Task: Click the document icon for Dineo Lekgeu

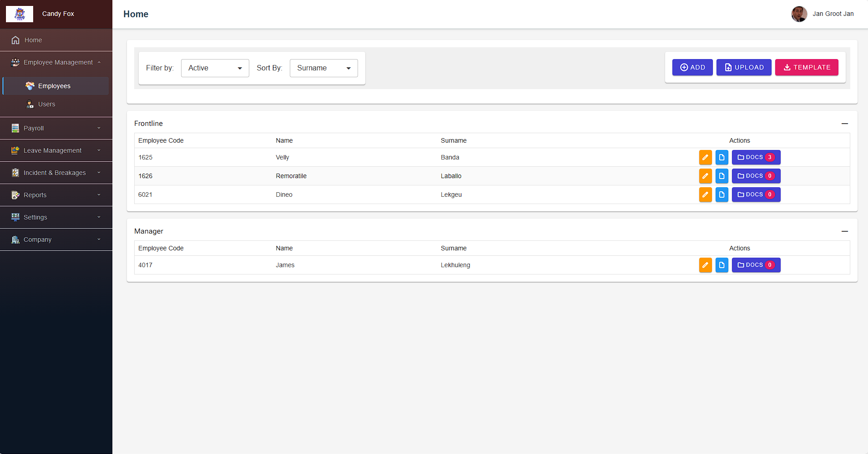Action: tap(722, 195)
